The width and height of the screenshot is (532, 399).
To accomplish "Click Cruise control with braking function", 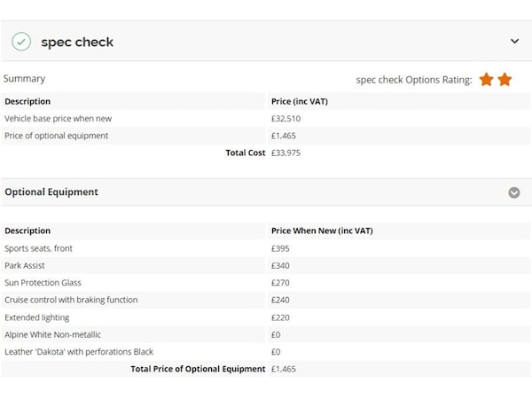I will [x=71, y=300].
